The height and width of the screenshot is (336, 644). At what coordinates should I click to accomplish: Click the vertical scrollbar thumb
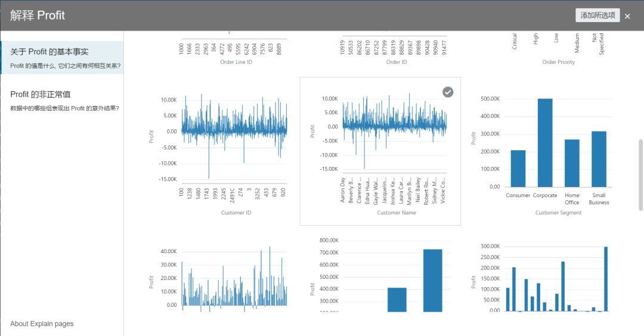640,174
